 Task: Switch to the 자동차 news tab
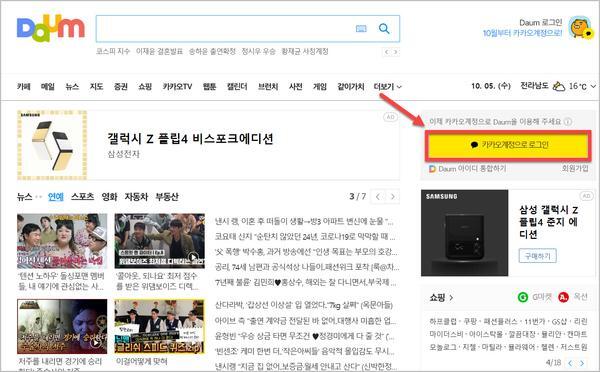[x=136, y=197]
